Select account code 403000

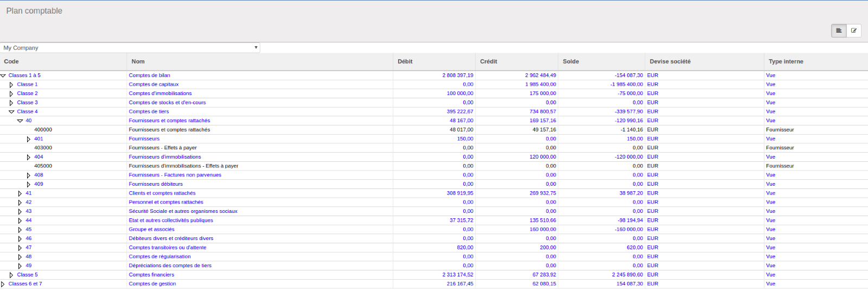pos(43,148)
